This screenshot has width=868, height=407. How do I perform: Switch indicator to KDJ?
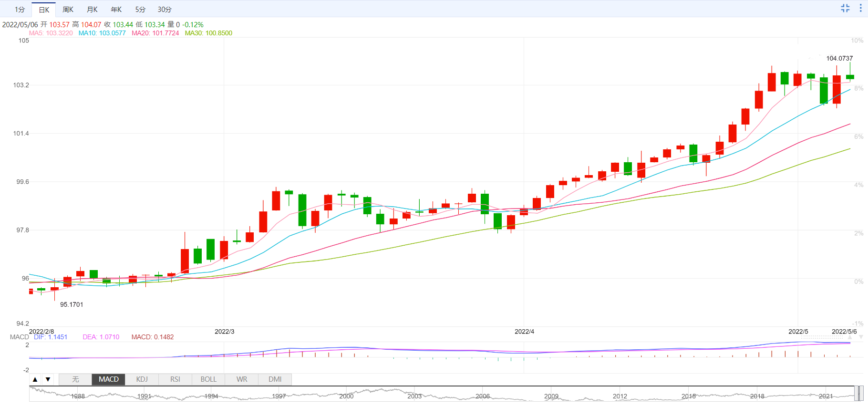tap(142, 379)
